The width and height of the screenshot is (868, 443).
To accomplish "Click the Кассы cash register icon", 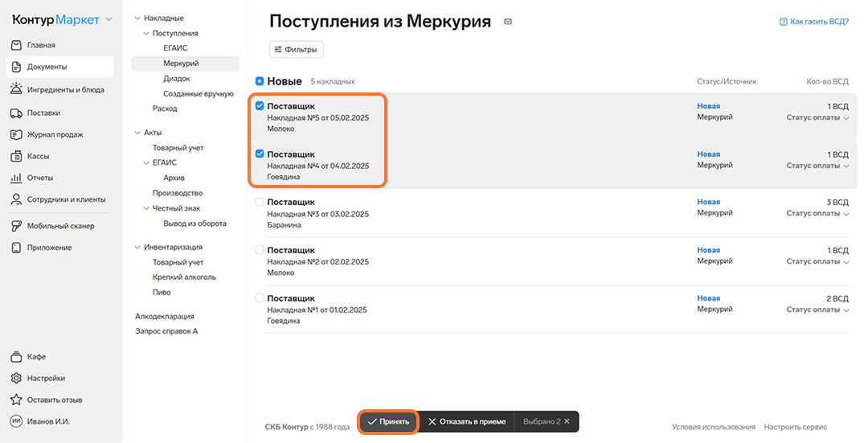I will [x=17, y=156].
